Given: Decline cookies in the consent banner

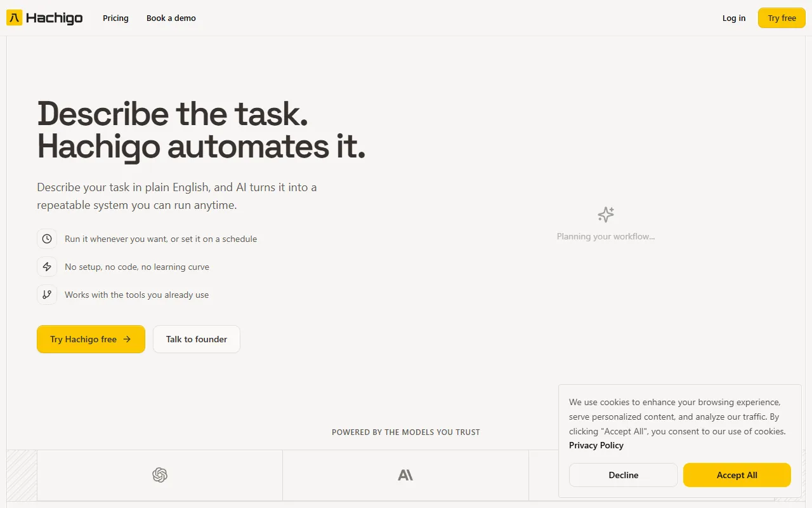Looking at the screenshot, I should coord(624,475).
